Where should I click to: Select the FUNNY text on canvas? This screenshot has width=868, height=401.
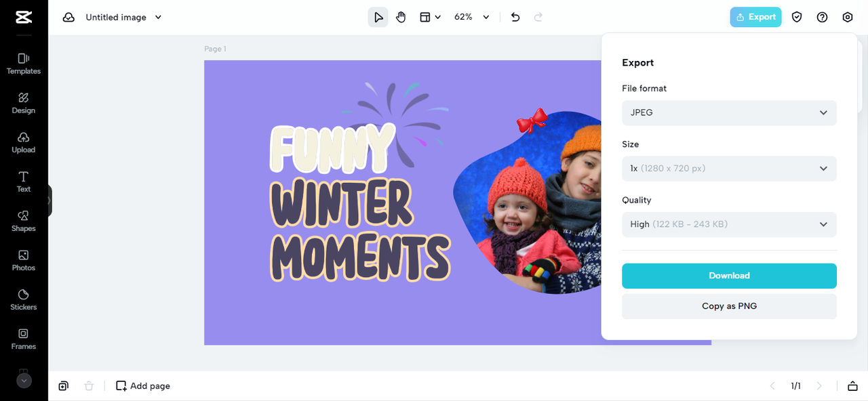332,148
